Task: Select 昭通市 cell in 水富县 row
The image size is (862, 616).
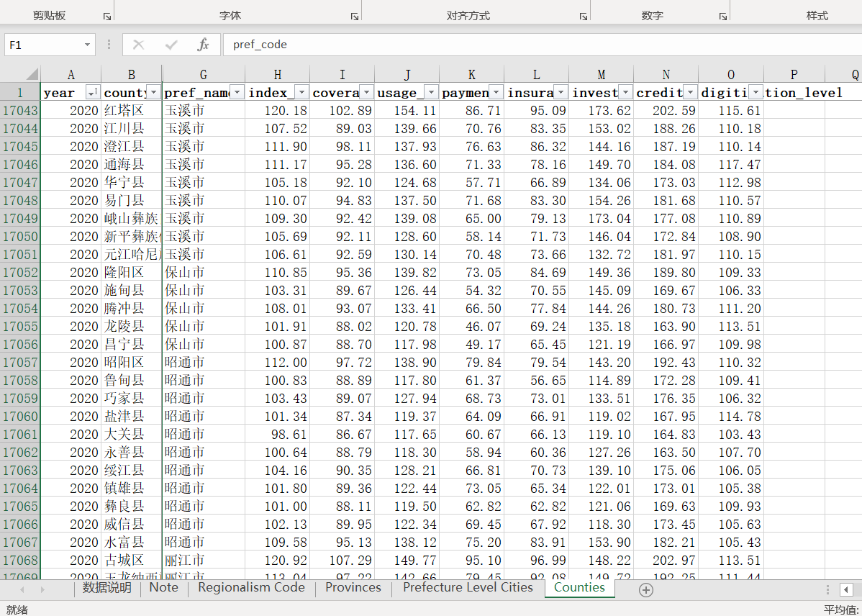Action: click(x=204, y=543)
